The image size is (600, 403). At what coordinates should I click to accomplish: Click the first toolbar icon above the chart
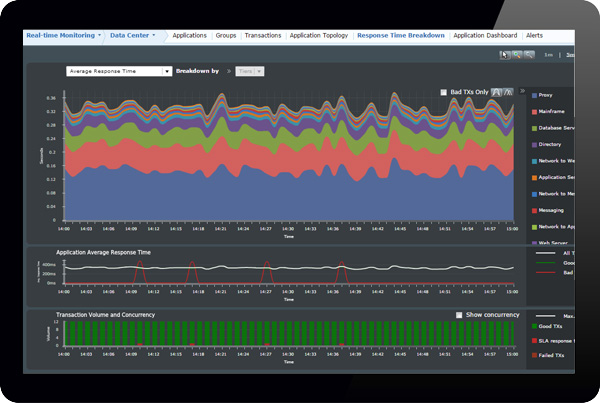click(503, 54)
